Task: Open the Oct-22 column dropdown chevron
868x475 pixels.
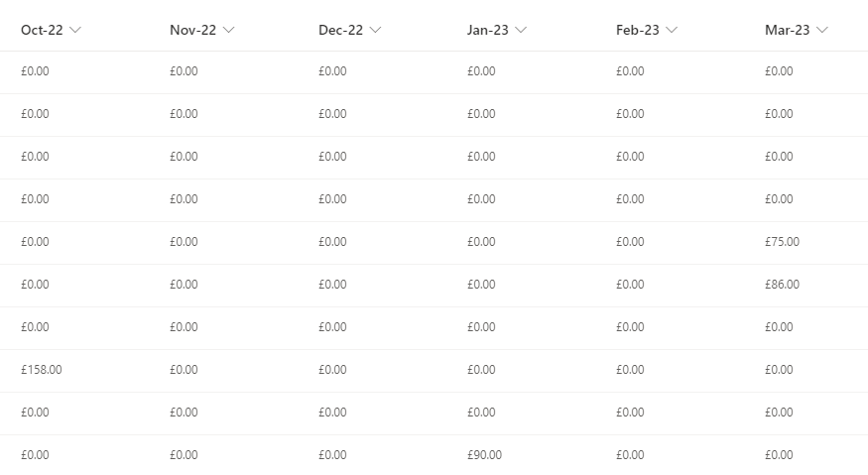Action: pyautogui.click(x=75, y=30)
